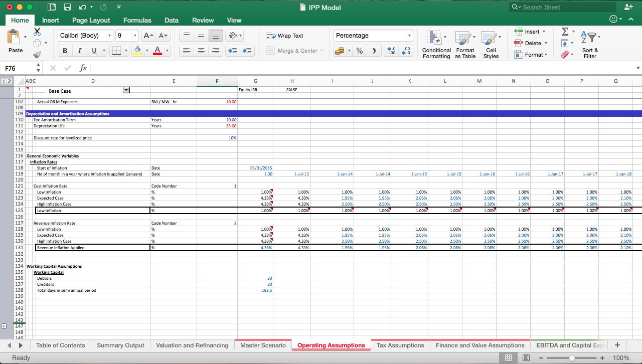Screen dimensions: 642x364
Task: Open the Base Case filter dropdown
Action: tap(126, 90)
